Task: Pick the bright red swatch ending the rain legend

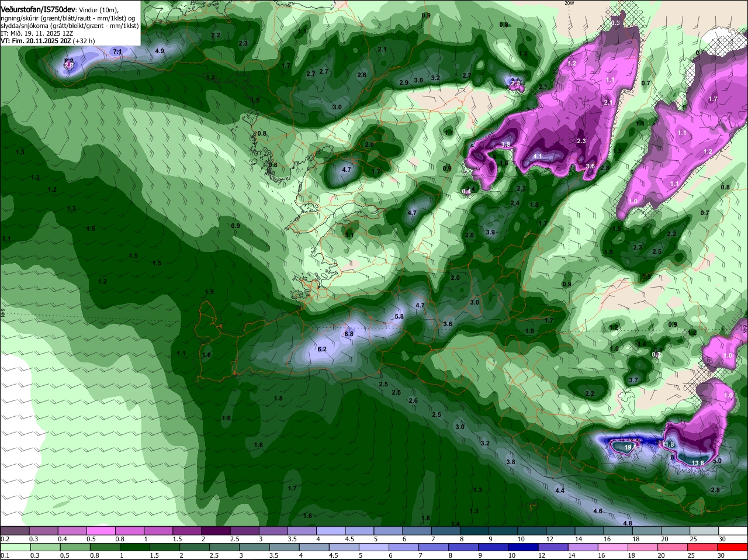Action: coord(733,547)
